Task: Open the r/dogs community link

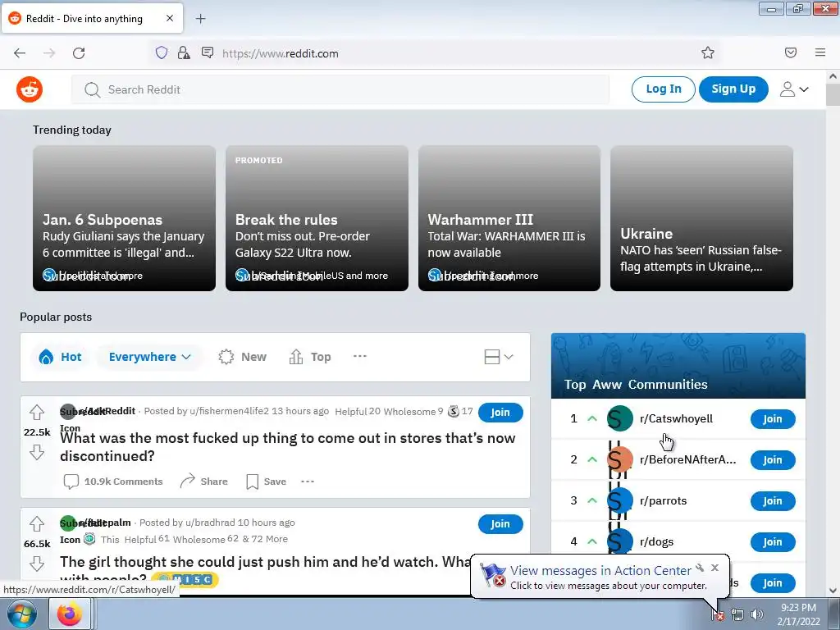Action: point(657,541)
